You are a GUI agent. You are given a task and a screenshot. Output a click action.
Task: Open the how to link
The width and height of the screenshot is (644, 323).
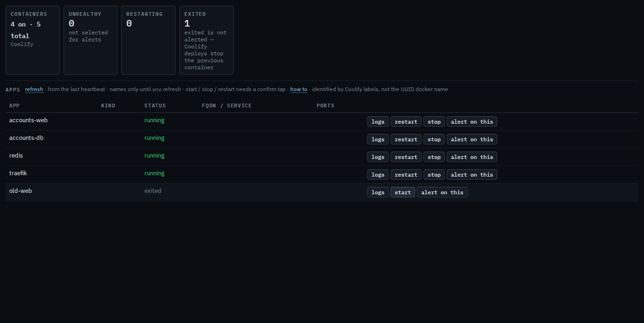point(299,89)
